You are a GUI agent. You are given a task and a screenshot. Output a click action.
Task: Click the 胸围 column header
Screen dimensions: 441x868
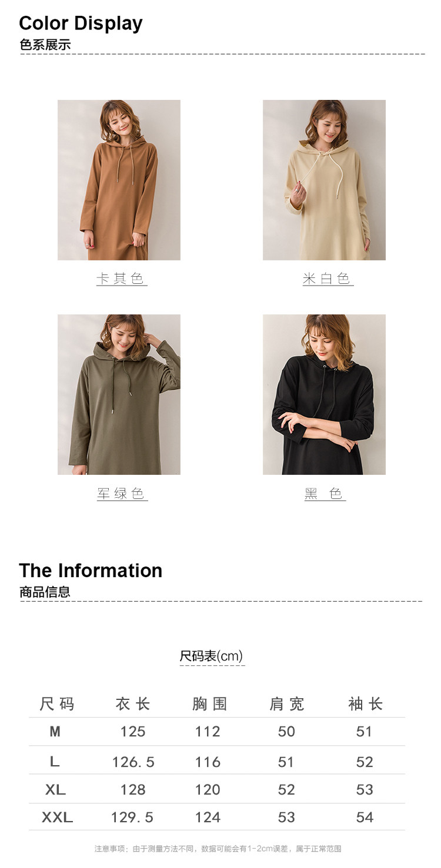tap(209, 704)
